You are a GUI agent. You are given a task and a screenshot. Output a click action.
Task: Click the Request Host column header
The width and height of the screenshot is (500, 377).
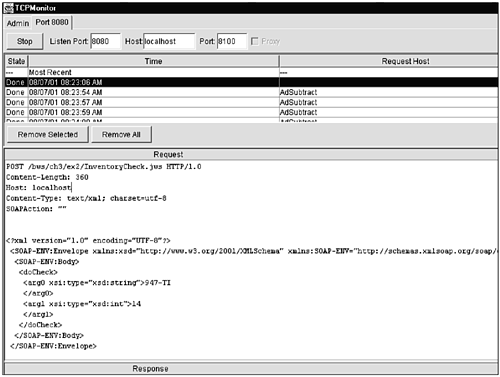coord(389,61)
